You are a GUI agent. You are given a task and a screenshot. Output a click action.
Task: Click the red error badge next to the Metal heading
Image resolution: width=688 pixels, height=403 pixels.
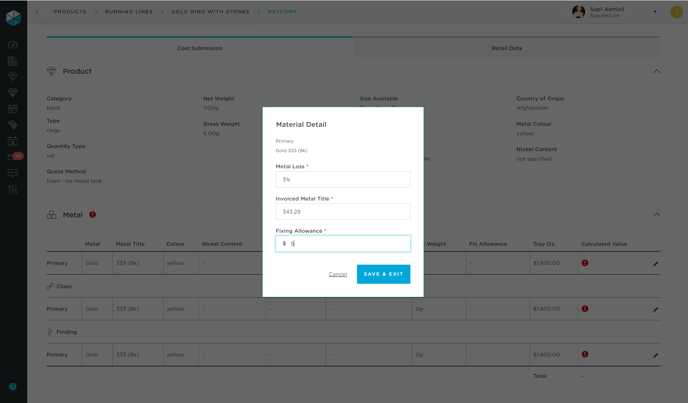93,215
